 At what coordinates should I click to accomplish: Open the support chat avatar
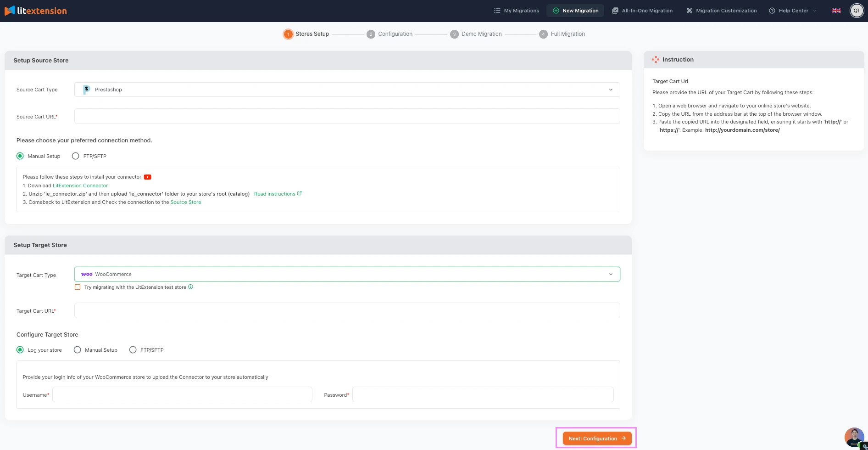854,438
